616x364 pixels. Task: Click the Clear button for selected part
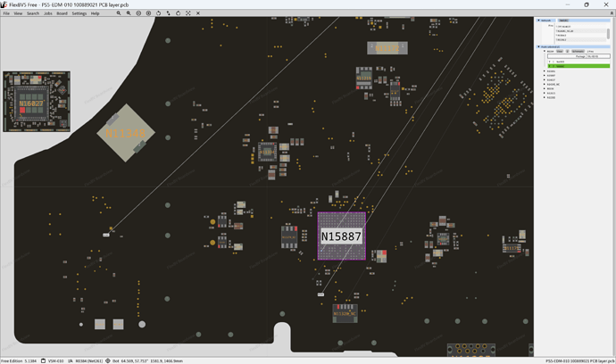(560, 51)
